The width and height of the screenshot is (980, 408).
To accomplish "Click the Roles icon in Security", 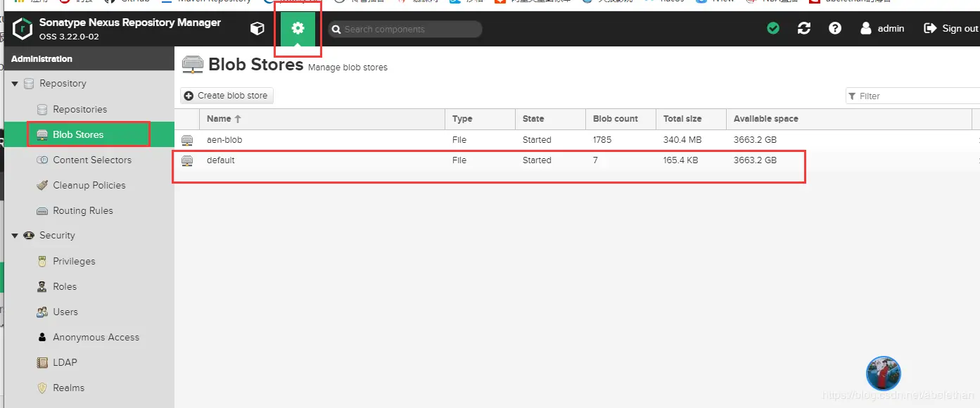I will pos(42,286).
